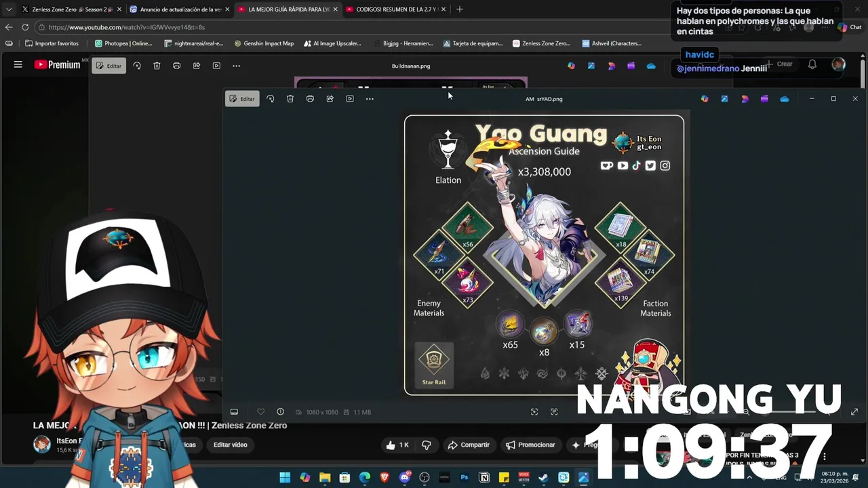The height and width of the screenshot is (488, 868).
Task: Dislike the video with thumbs down
Action: (427, 445)
